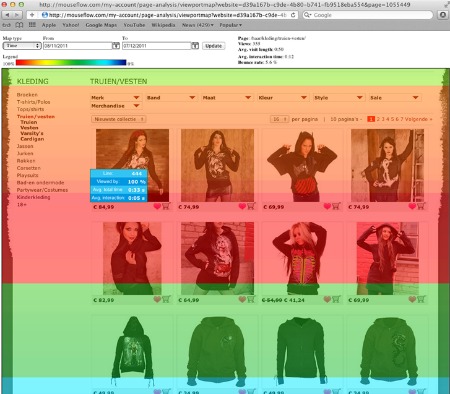450x394 pixels.
Task: Click heart icon under €84,99 product
Action: click(x=157, y=206)
